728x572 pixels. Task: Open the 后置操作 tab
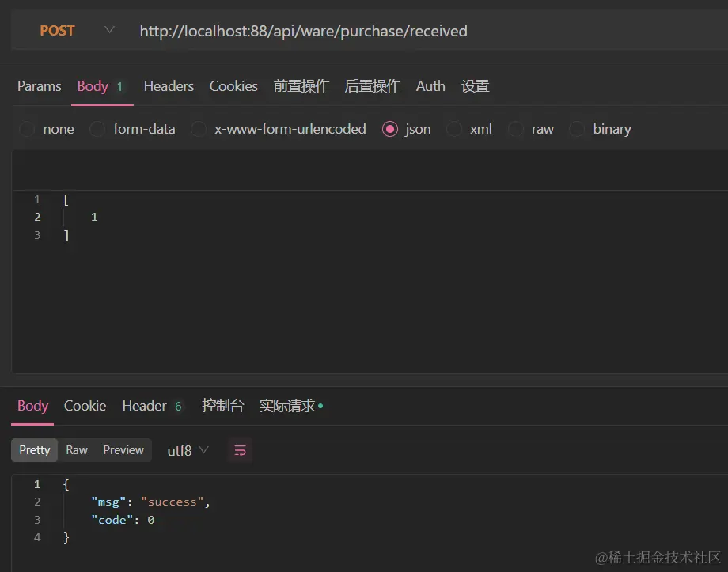click(373, 86)
